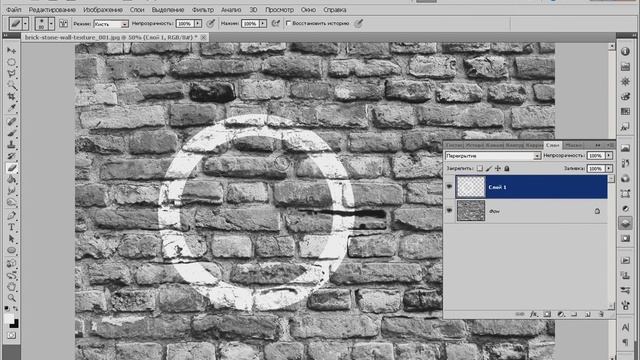Select the Polygonal Lasso tool

(11, 74)
